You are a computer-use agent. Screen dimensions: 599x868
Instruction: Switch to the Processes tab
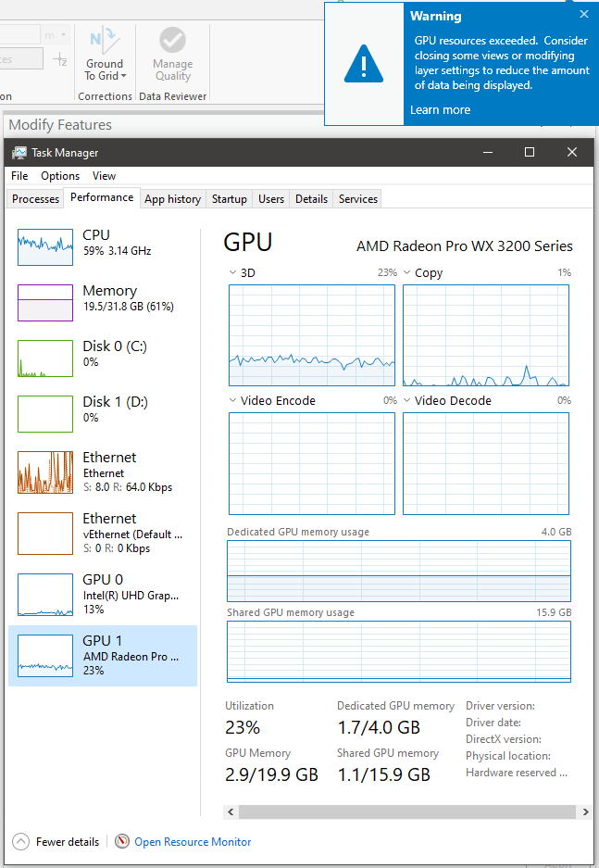click(x=36, y=199)
